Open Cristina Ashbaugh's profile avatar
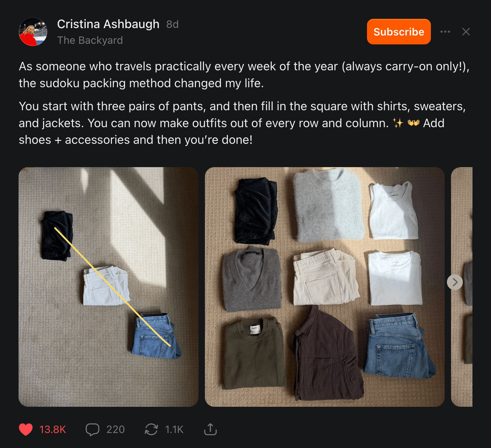Screen dimensions: 491x448 [x=33, y=32]
